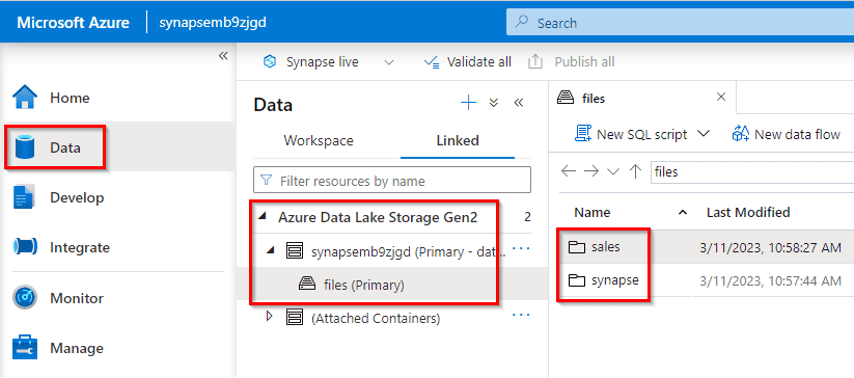Switch to the Workspace tab
Viewport: 854px width, 378px height.
(x=319, y=141)
